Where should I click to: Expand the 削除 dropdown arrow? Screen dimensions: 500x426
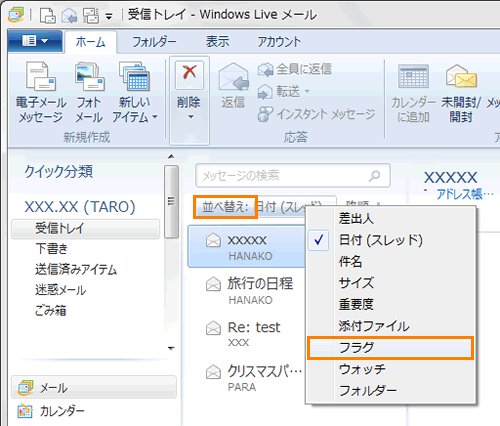190,117
